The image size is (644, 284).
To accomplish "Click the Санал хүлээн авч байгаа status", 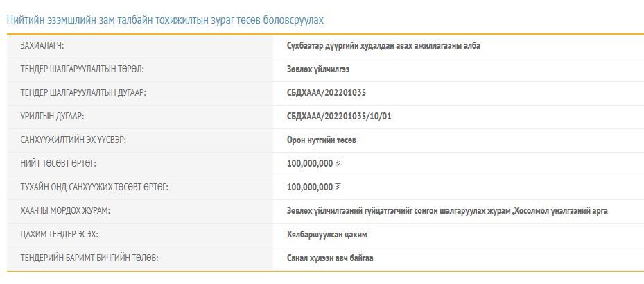I will 331,258.
